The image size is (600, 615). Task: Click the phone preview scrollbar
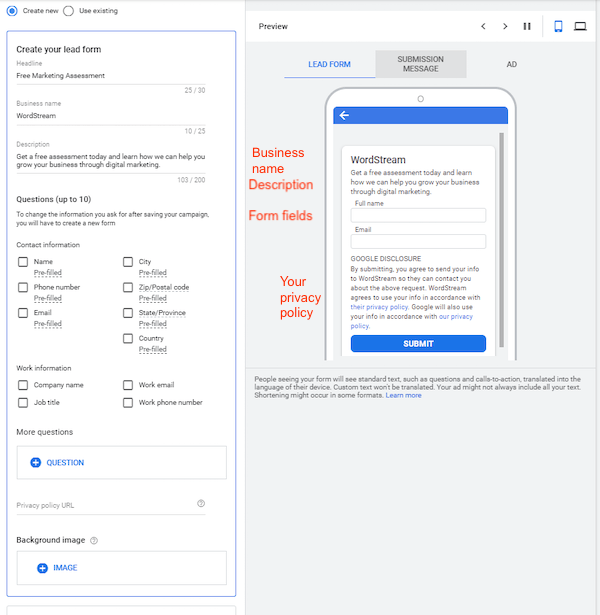point(501,240)
